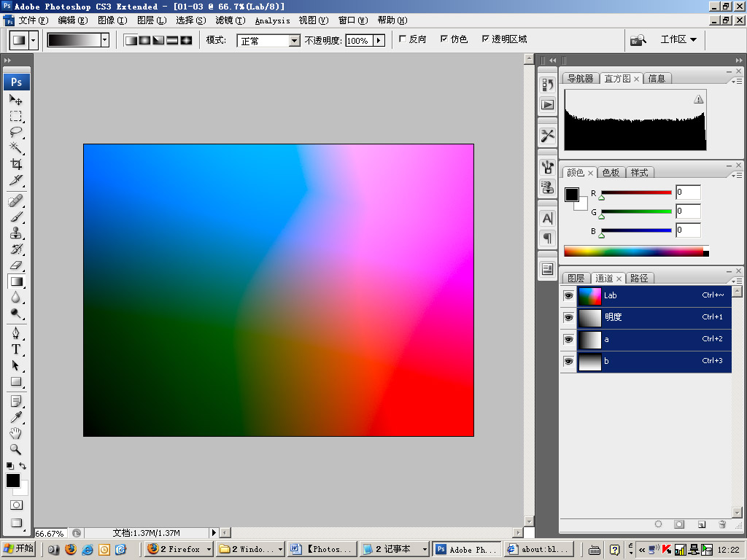Open the blend mode (正常) dropdown
The image size is (747, 560).
click(x=295, y=41)
